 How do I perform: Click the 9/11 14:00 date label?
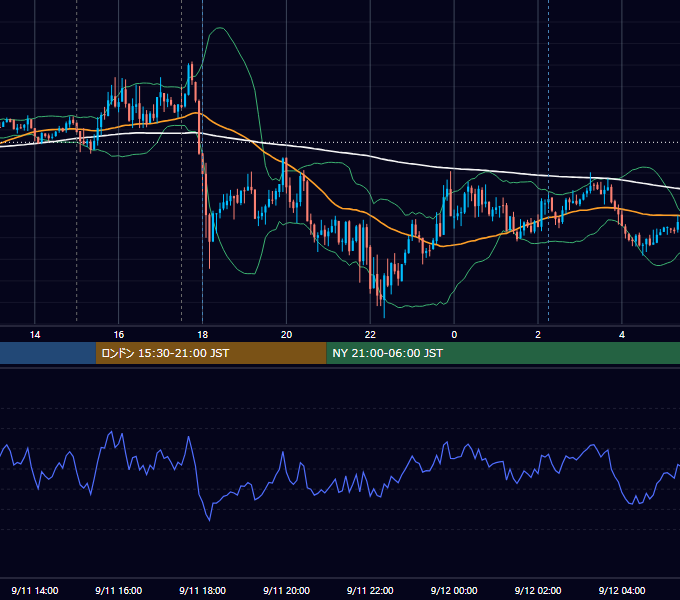click(x=35, y=590)
